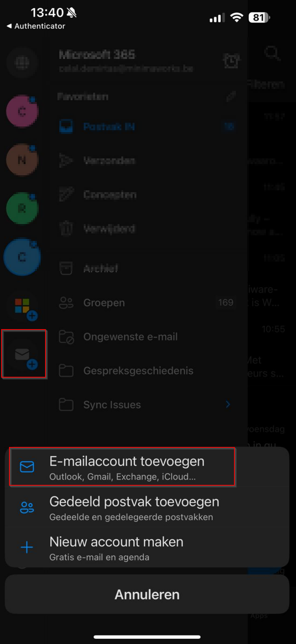
Task: Open the Archief folder
Action: click(x=146, y=268)
